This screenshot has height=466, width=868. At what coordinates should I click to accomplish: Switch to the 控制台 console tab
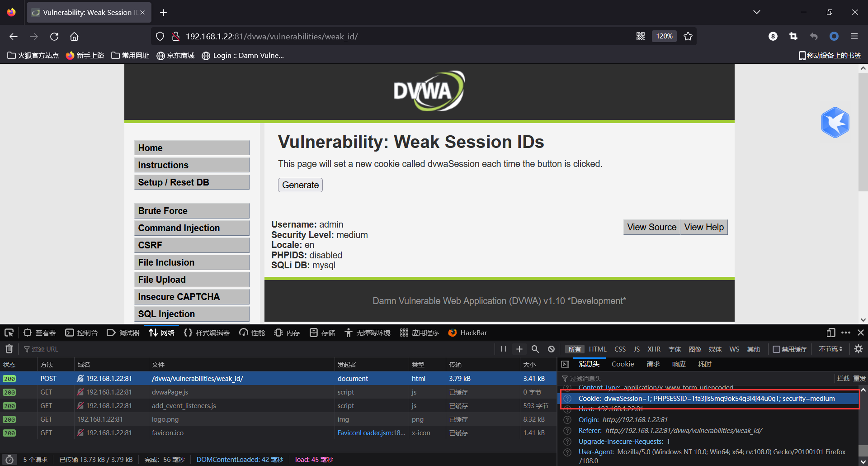point(81,333)
